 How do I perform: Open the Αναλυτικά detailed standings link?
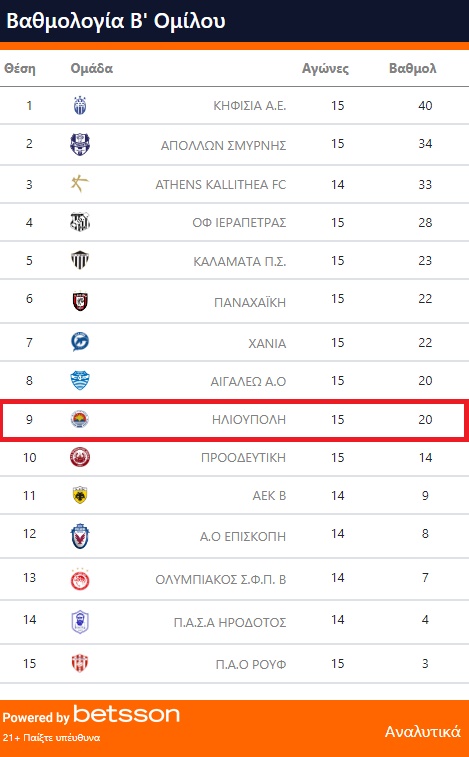[x=423, y=732]
